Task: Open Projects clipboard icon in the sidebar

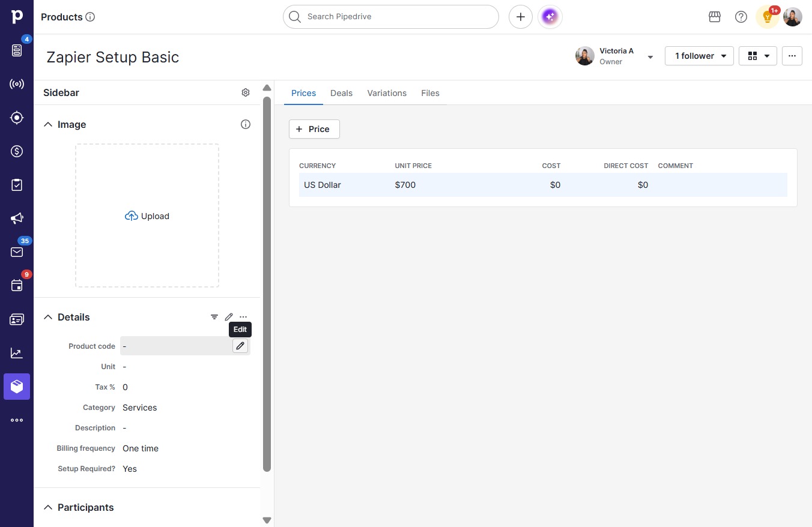Action: [17, 185]
